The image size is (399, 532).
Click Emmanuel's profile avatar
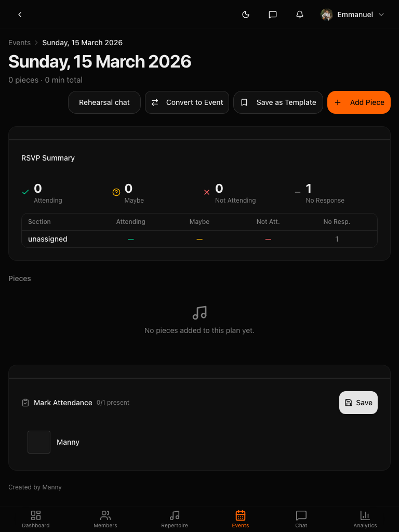click(327, 15)
